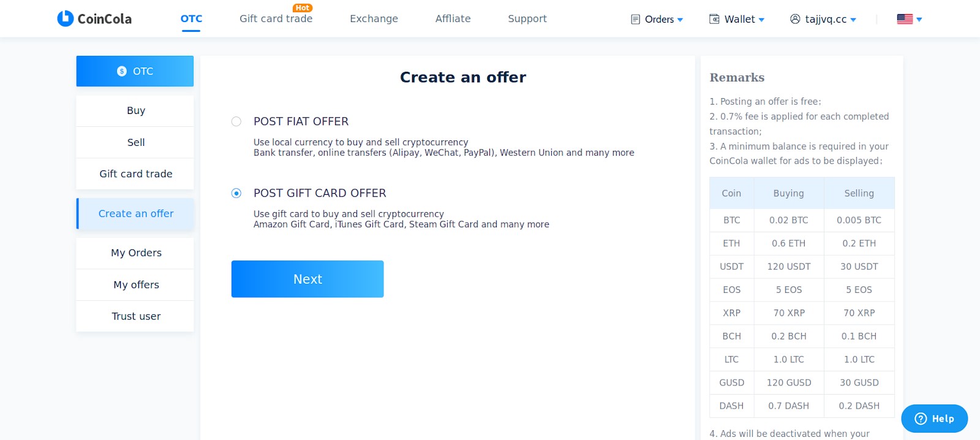Open the Support navigation tab
980x440 pixels.
pyautogui.click(x=527, y=19)
